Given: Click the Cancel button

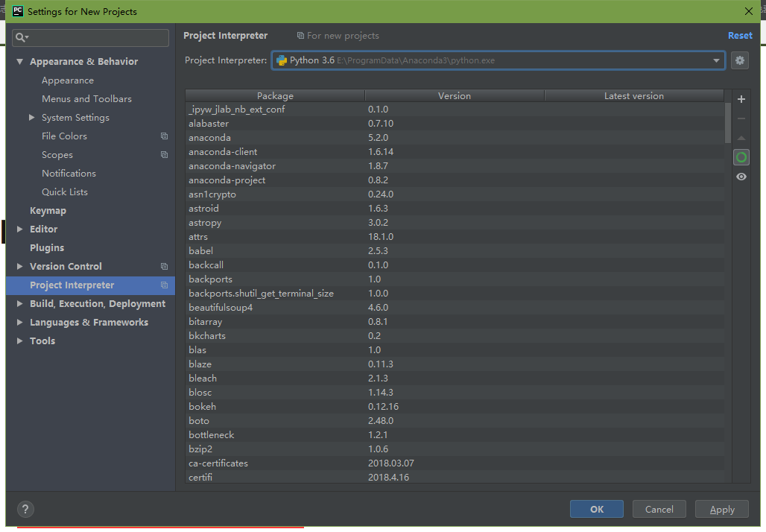Looking at the screenshot, I should pyautogui.click(x=659, y=509).
